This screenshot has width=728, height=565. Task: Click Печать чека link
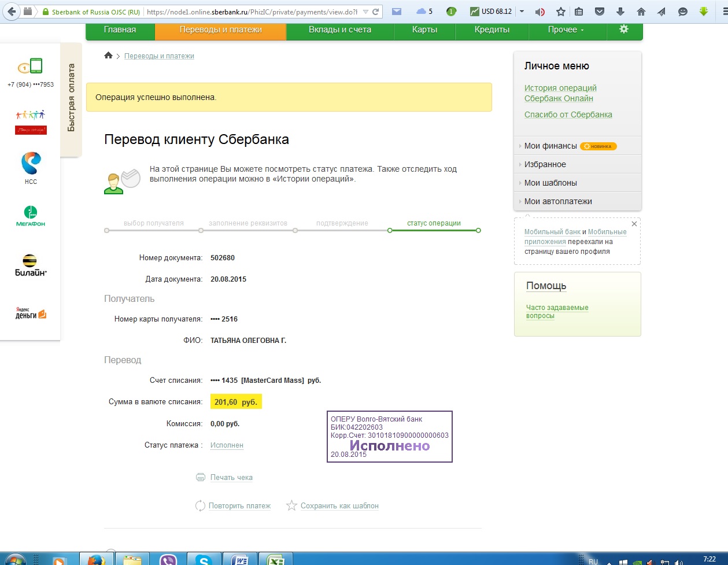coord(231,478)
